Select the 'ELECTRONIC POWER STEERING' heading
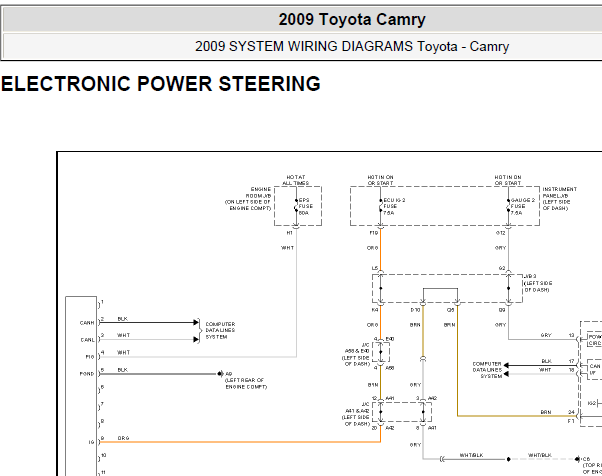The image size is (602, 476). [160, 84]
